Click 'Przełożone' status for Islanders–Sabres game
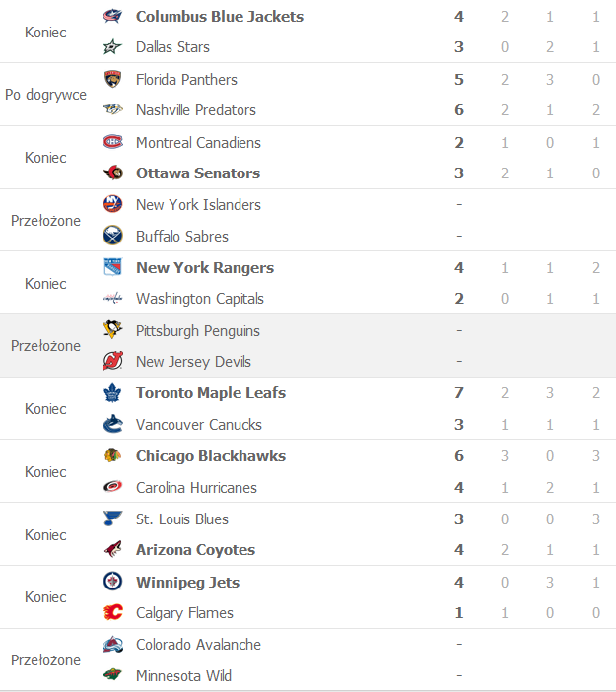 (46, 221)
